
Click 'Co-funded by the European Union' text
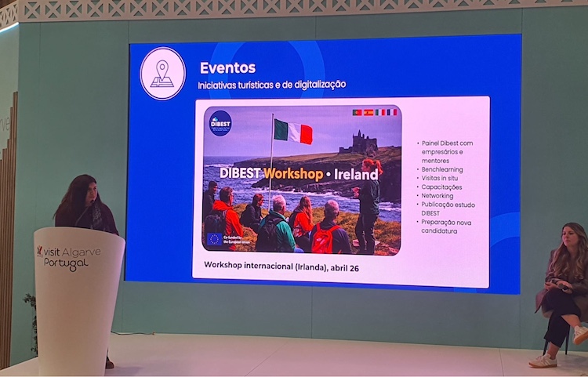pyautogui.click(x=237, y=240)
